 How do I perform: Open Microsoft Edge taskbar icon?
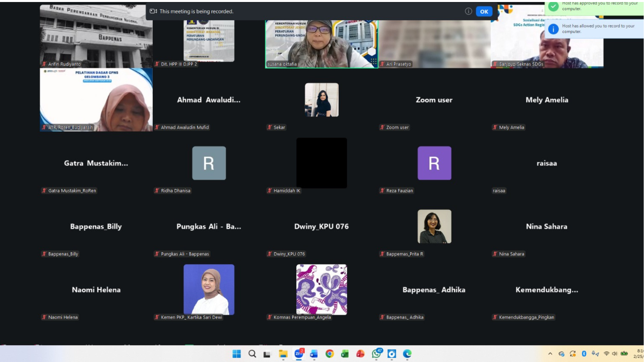point(407,354)
